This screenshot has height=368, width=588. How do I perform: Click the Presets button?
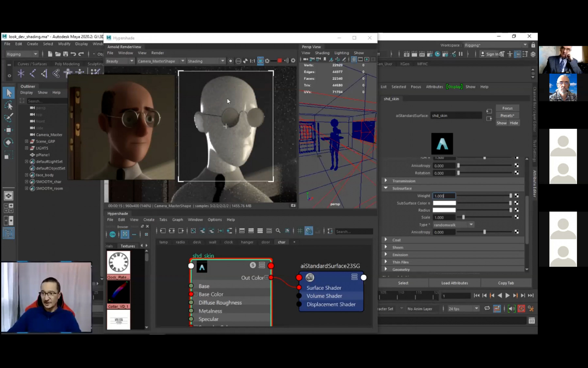click(507, 115)
